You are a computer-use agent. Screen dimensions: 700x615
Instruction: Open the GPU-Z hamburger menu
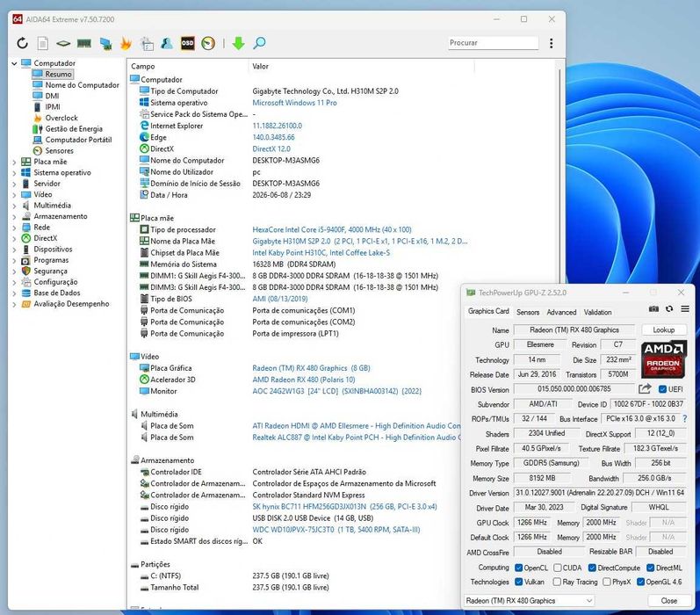[x=685, y=308]
